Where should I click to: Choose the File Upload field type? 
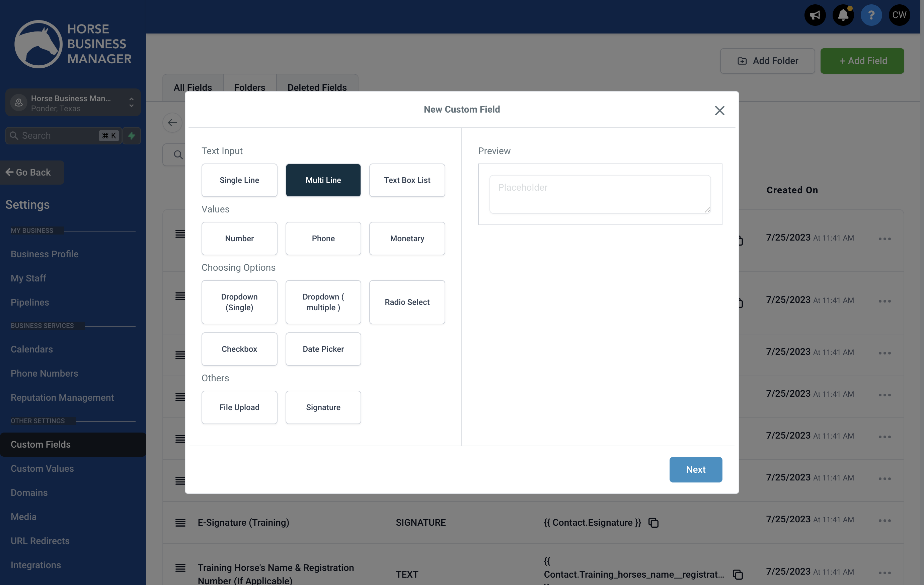click(239, 407)
